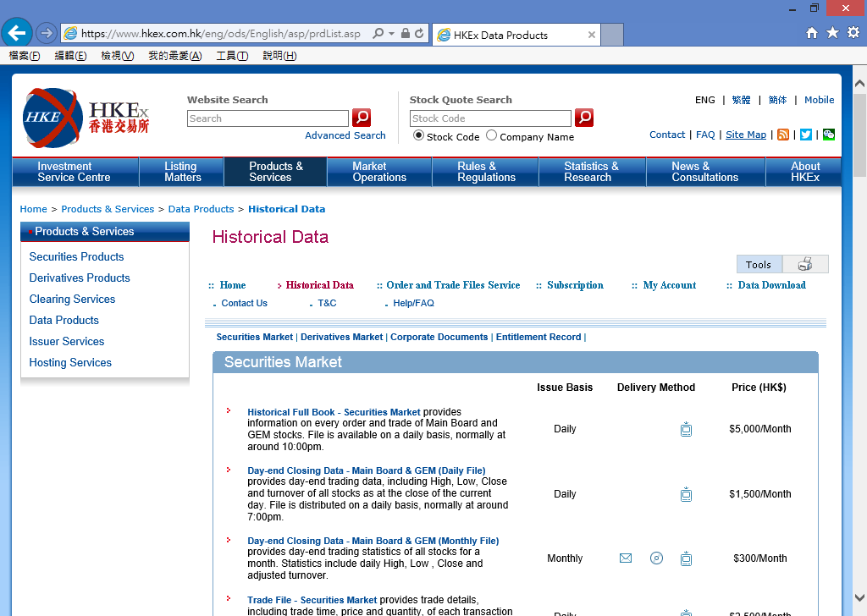Image resolution: width=867 pixels, height=616 pixels.
Task: Open Statistics & Research nav tab
Action: pyautogui.click(x=592, y=172)
